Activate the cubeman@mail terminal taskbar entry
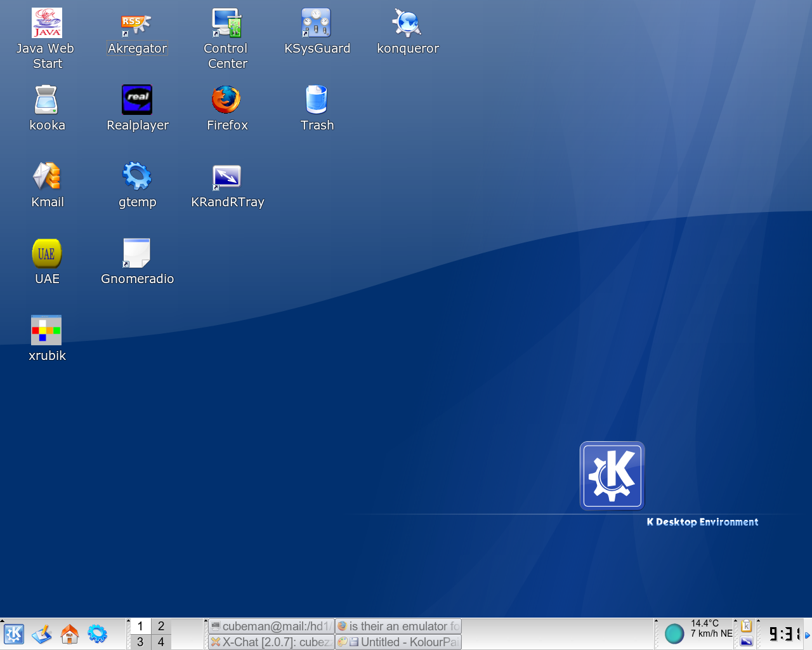This screenshot has height=650, width=812. coord(271,626)
